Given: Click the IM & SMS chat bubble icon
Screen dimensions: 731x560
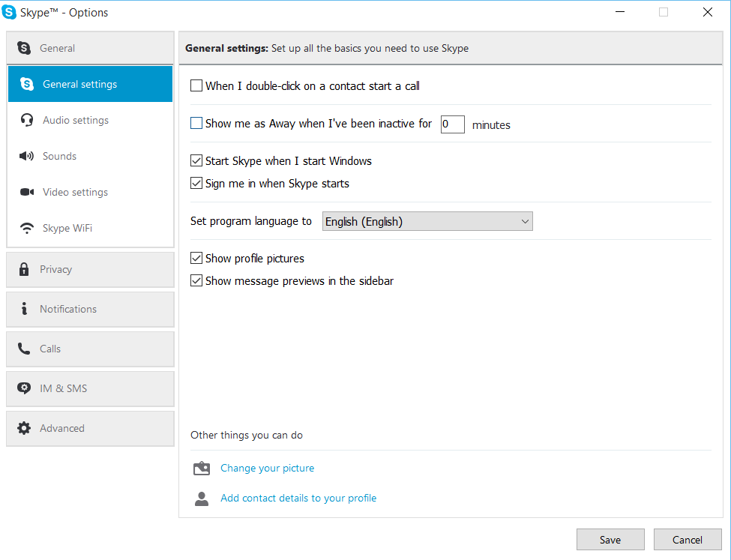Looking at the screenshot, I should click(24, 388).
